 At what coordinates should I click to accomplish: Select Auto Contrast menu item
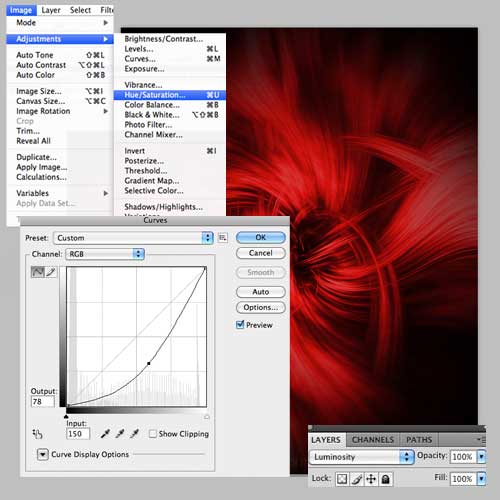(x=60, y=65)
